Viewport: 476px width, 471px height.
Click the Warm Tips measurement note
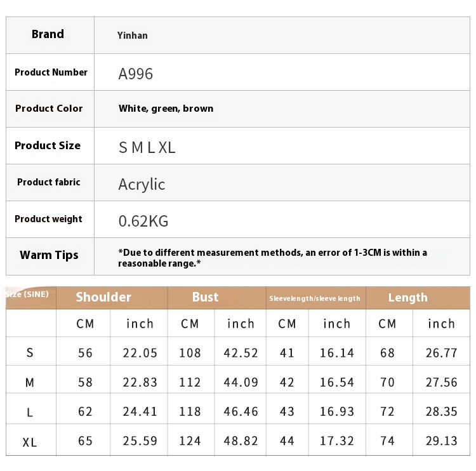[x=273, y=258]
